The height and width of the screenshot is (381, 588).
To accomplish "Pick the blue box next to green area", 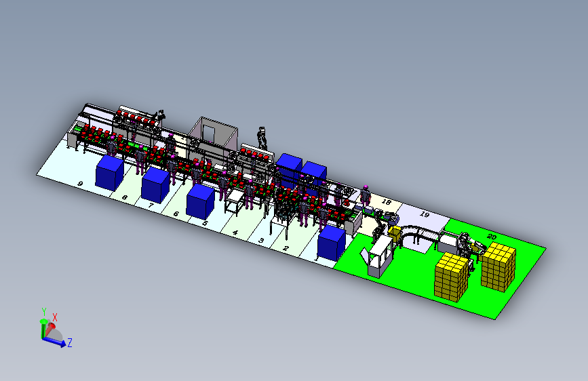I will pos(331,243).
